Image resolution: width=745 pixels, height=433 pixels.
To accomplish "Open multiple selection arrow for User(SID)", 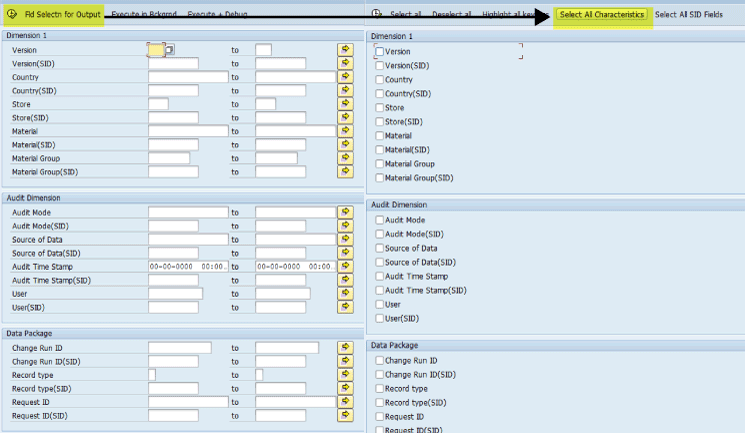I will [x=345, y=307].
